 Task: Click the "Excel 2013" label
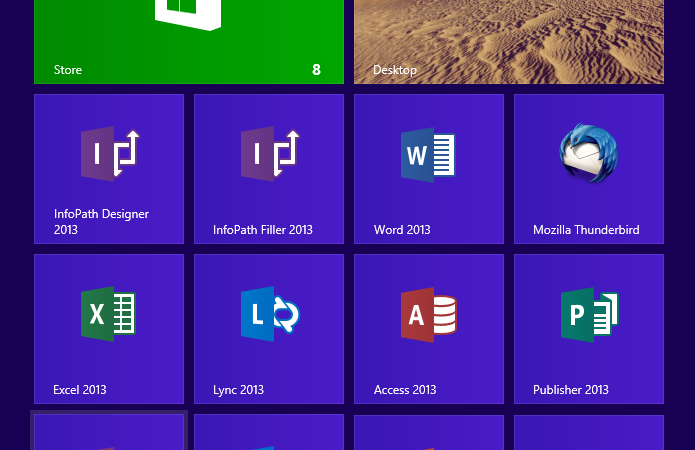80,390
